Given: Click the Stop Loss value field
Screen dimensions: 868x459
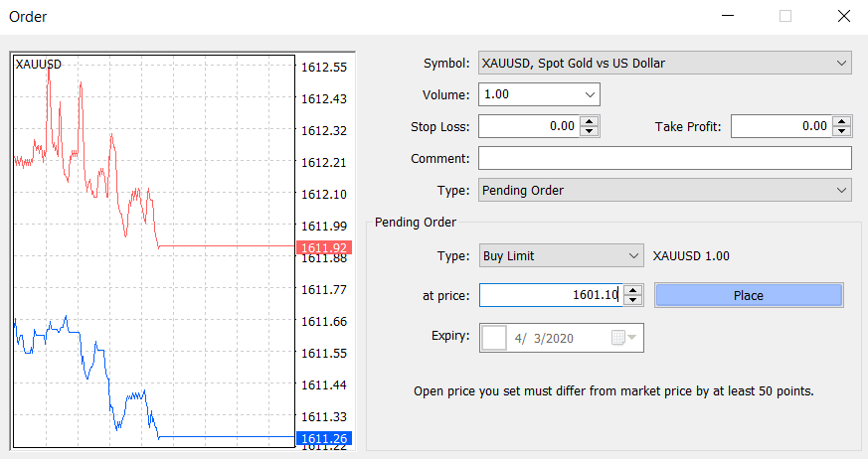Looking at the screenshot, I should (529, 126).
